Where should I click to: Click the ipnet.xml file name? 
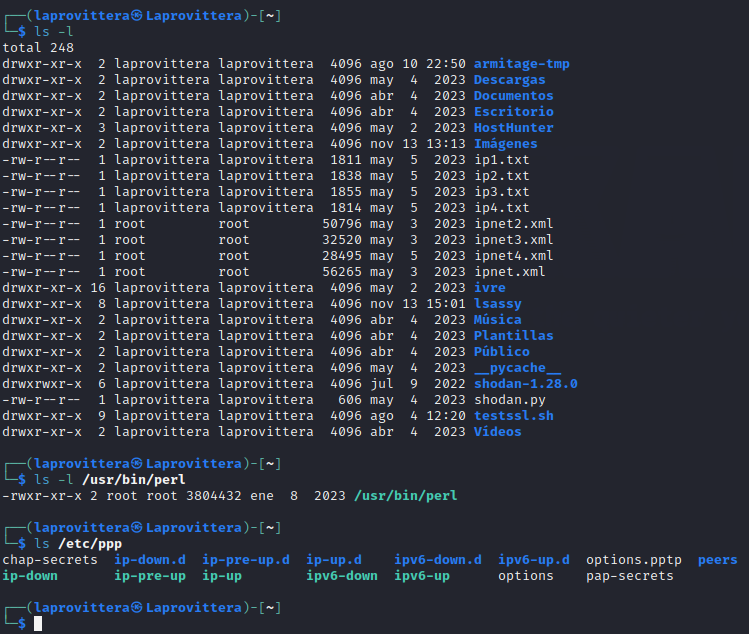click(x=509, y=272)
